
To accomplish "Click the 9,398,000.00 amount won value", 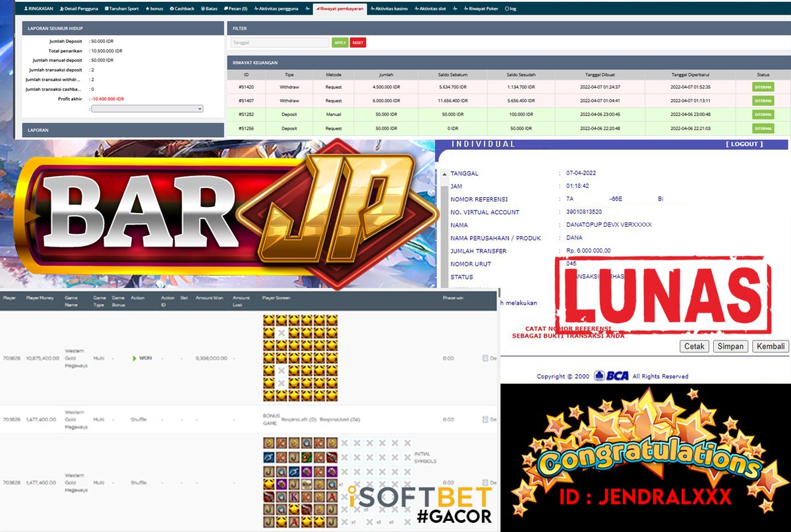I will pyautogui.click(x=212, y=358).
